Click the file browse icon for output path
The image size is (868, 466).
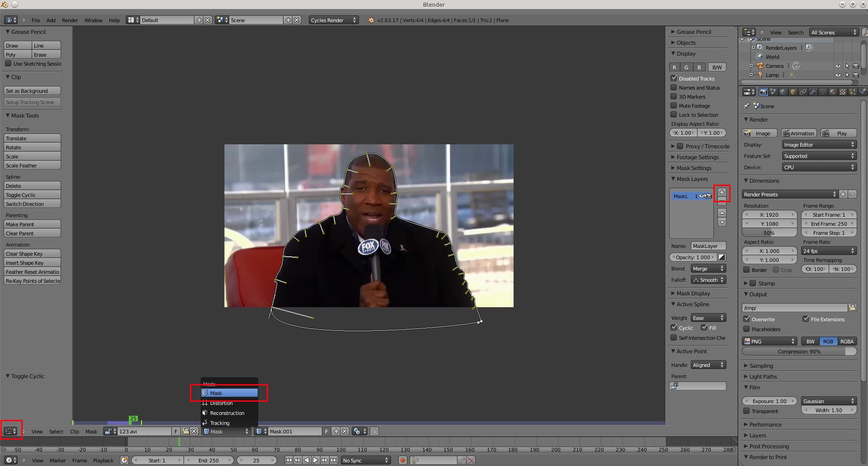tap(852, 308)
